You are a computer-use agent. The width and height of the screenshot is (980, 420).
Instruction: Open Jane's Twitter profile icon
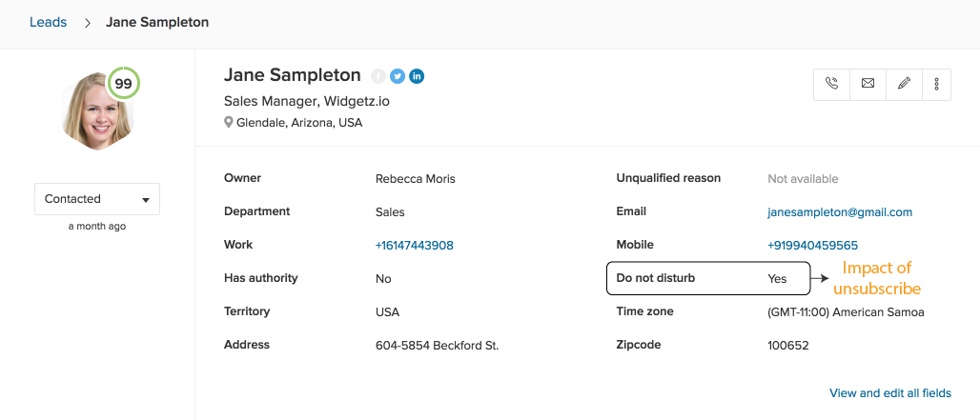tap(398, 76)
